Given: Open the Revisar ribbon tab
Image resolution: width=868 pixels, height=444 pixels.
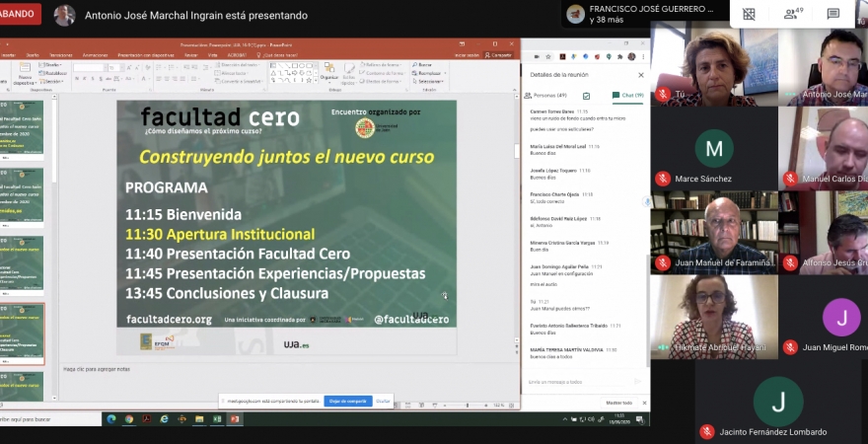Looking at the screenshot, I should pyautogui.click(x=191, y=55).
